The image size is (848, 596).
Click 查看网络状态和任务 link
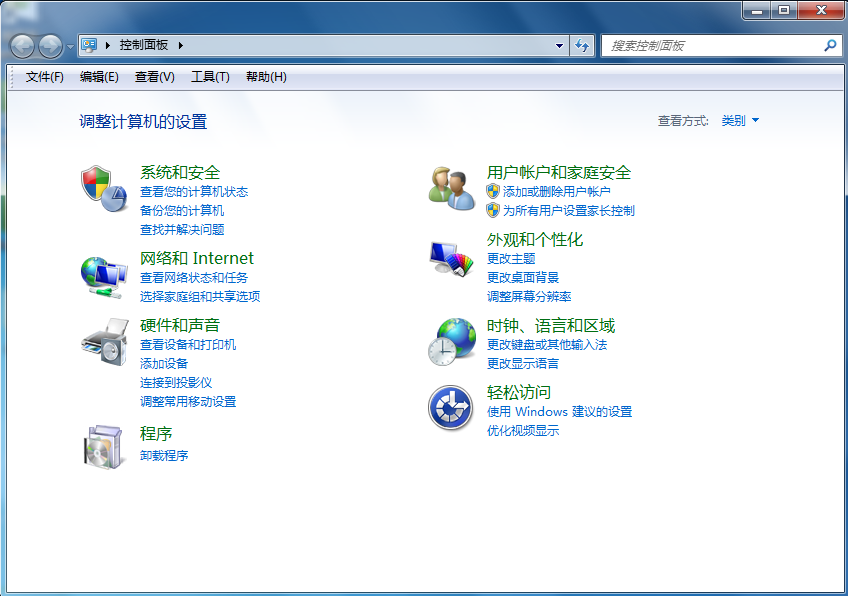[194, 277]
